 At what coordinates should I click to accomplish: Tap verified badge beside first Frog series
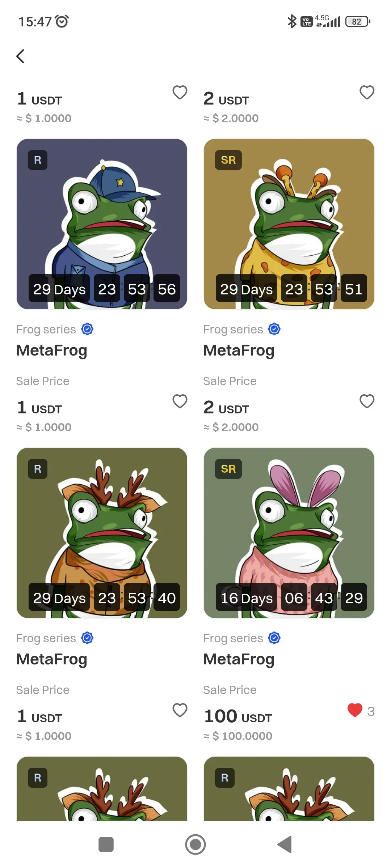click(87, 329)
